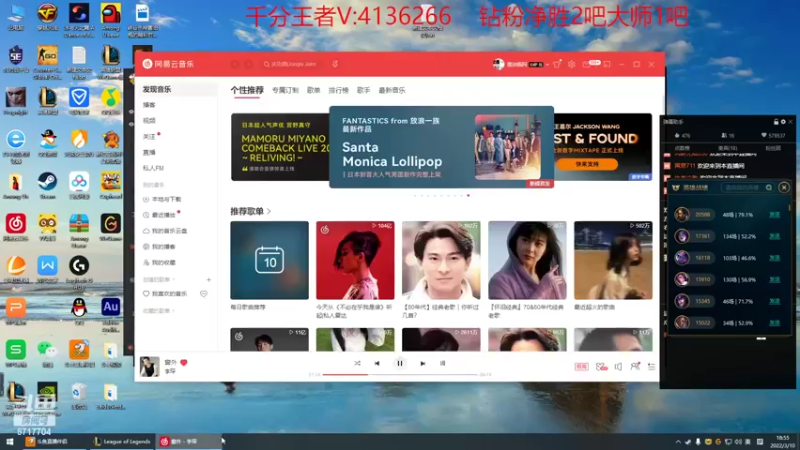This screenshot has width=800, height=450.
Task: Start heartbeat mode icon beside liked music
Action: [204, 294]
